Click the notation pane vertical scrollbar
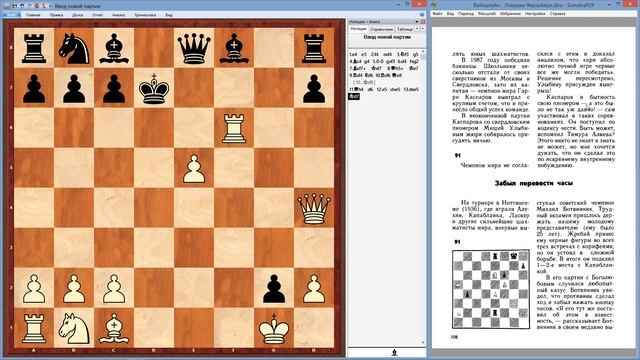 click(x=423, y=199)
